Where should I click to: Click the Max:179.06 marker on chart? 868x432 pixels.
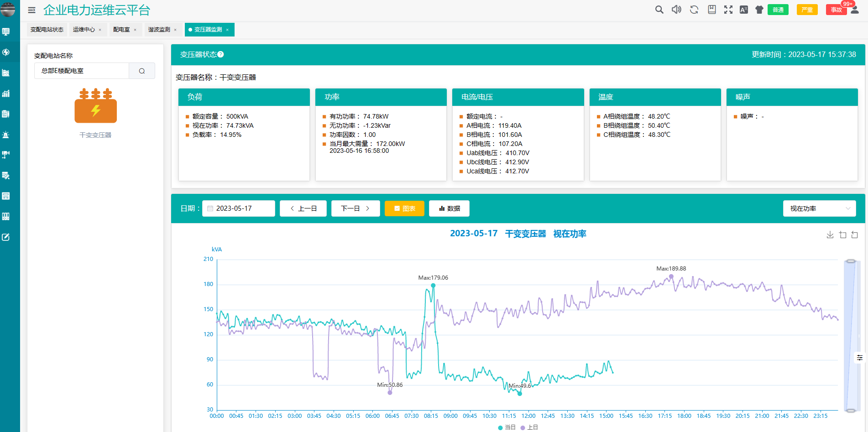pos(433,286)
